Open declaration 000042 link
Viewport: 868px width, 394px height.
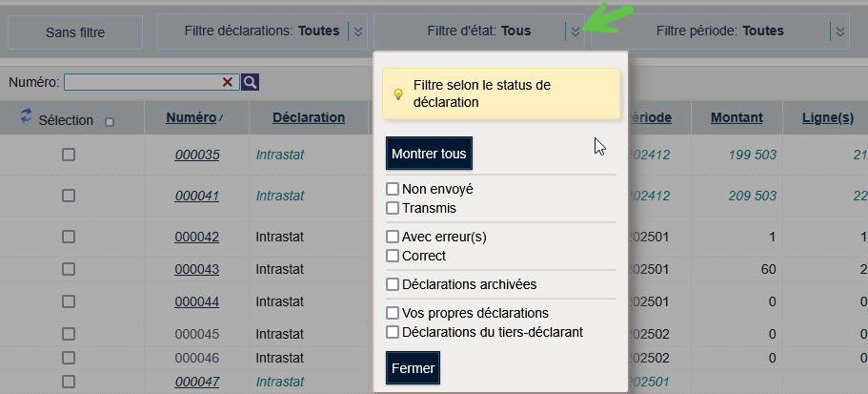[197, 238]
